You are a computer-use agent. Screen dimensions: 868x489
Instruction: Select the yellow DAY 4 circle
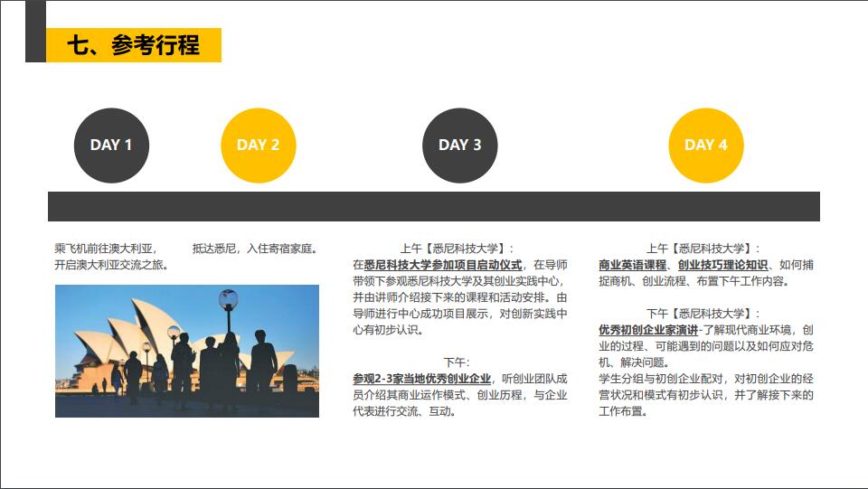tap(706, 146)
